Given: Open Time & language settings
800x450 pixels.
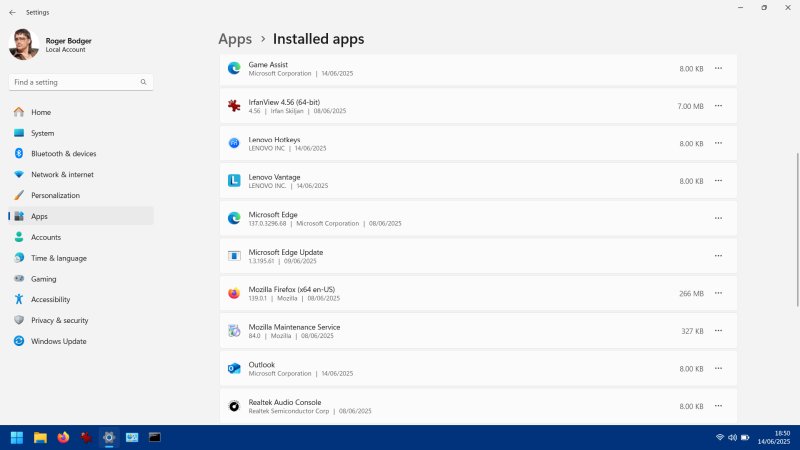Looking at the screenshot, I should point(81,258).
